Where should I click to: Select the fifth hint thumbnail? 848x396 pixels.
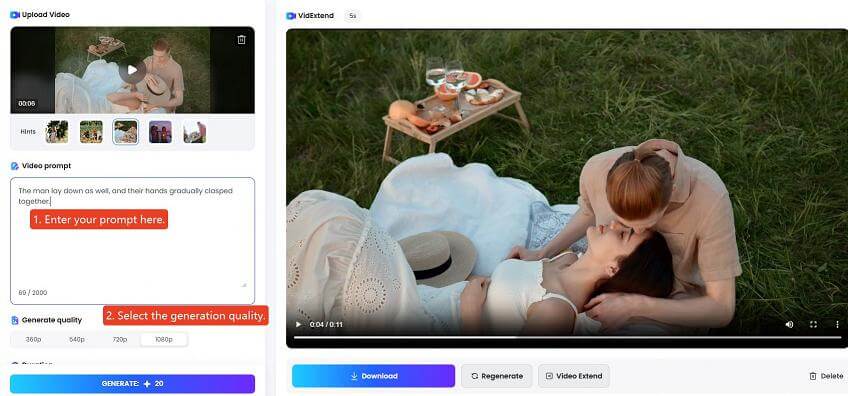(x=195, y=131)
